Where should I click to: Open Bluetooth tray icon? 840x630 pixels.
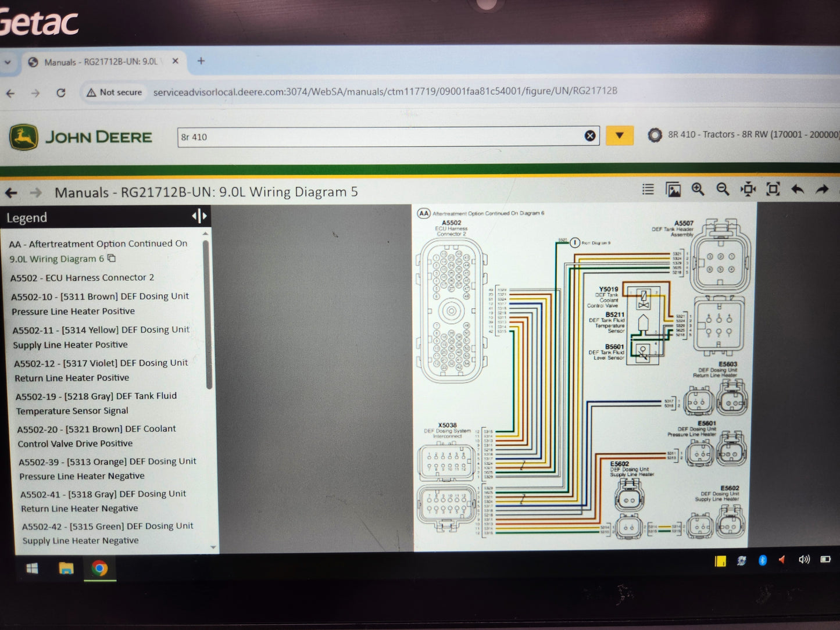click(x=763, y=560)
